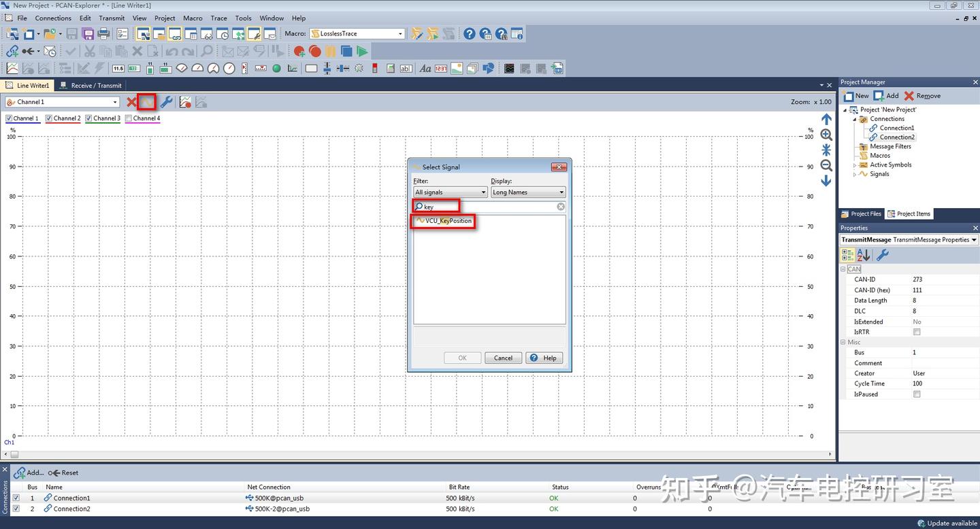The width and height of the screenshot is (980, 529).
Task: Toggle Channel 4 checkbox
Action: (x=129, y=118)
